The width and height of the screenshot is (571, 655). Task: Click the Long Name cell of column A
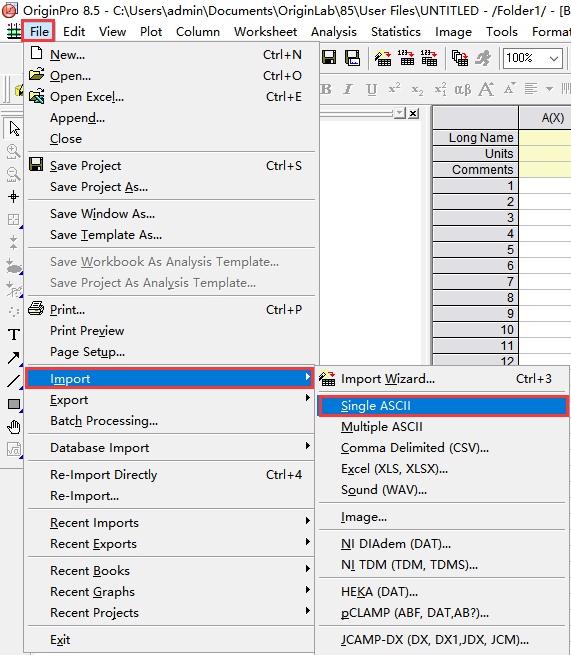click(x=545, y=137)
